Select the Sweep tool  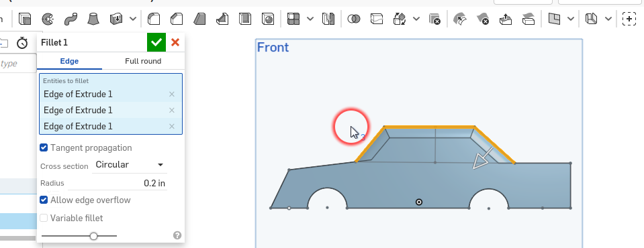71,19
